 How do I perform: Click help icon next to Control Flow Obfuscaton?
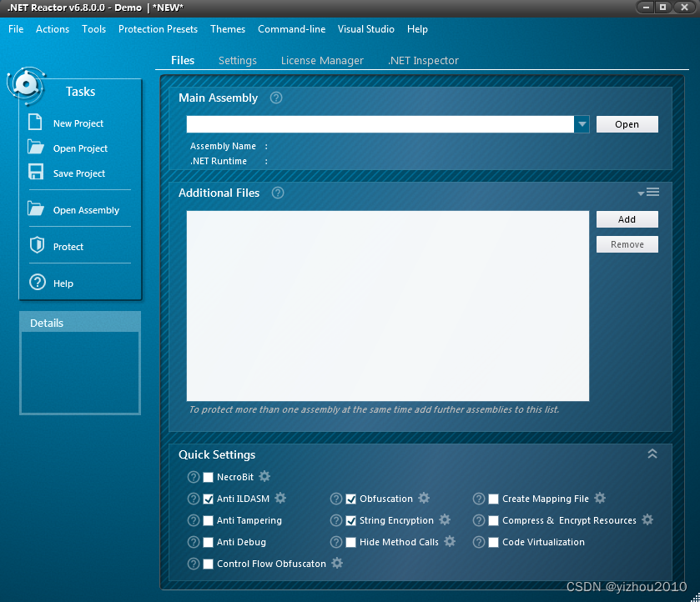pos(194,564)
